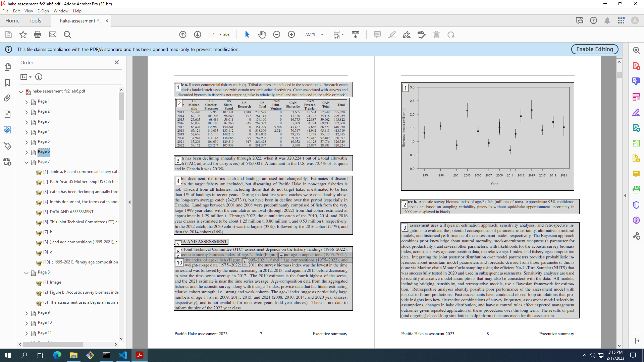Open the Protect tool in right pane
Viewport: 644px width, 362px height.
coord(637,205)
